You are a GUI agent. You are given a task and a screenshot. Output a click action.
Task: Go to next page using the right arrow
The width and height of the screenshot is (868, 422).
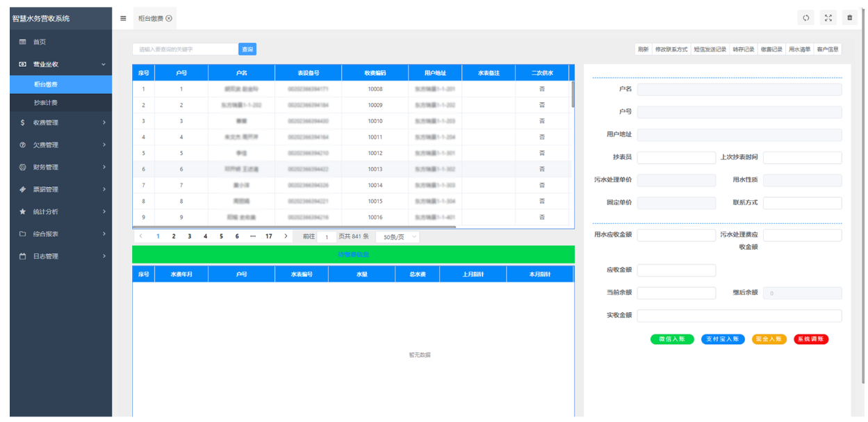(x=286, y=236)
